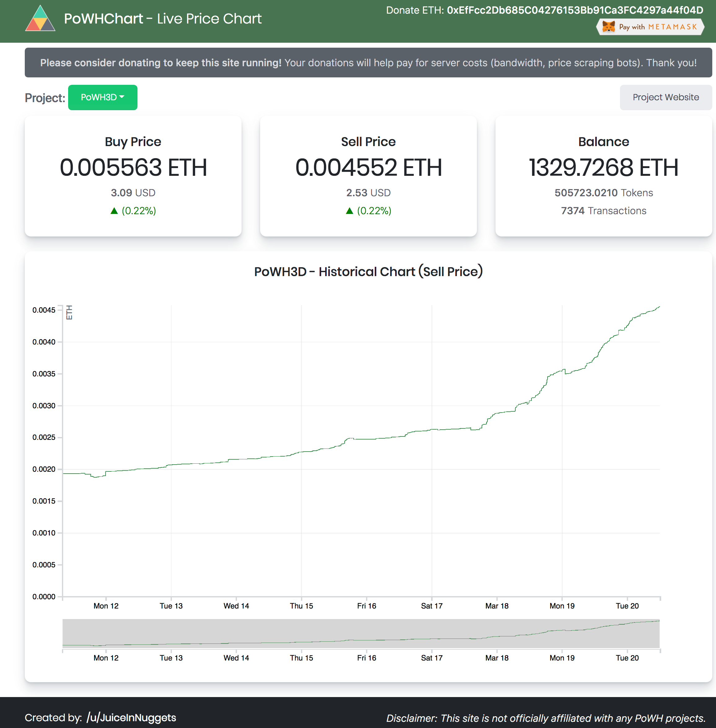Click the 7374 Transactions text

click(x=604, y=211)
